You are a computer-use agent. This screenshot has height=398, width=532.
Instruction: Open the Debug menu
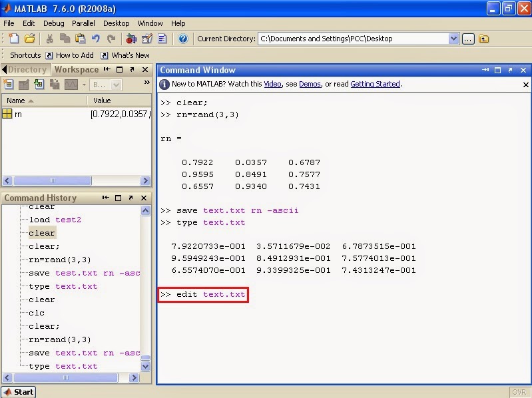[x=54, y=23]
